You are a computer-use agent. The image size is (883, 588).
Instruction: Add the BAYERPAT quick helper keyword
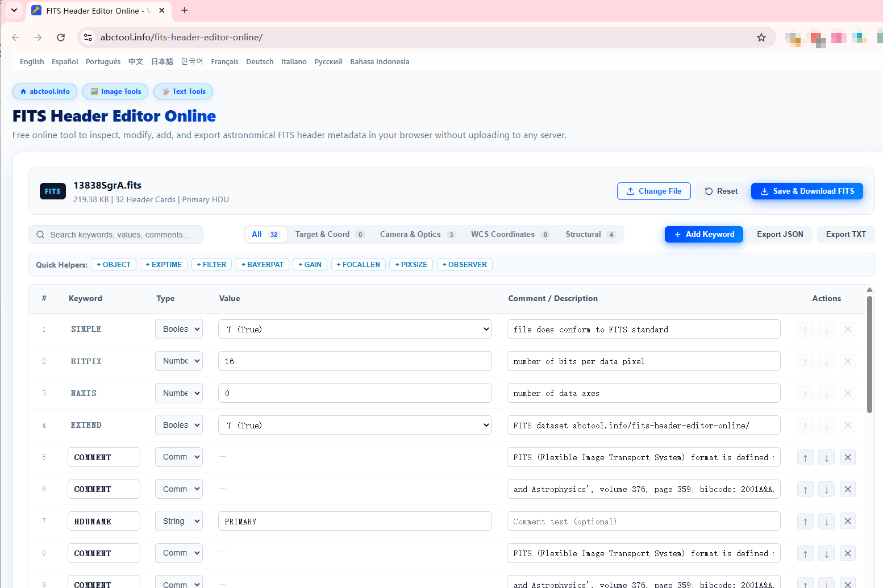point(263,265)
